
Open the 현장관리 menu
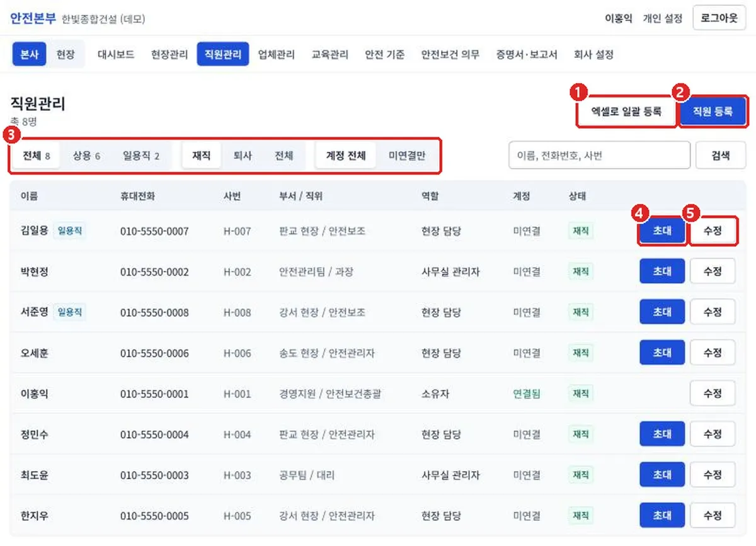click(169, 54)
